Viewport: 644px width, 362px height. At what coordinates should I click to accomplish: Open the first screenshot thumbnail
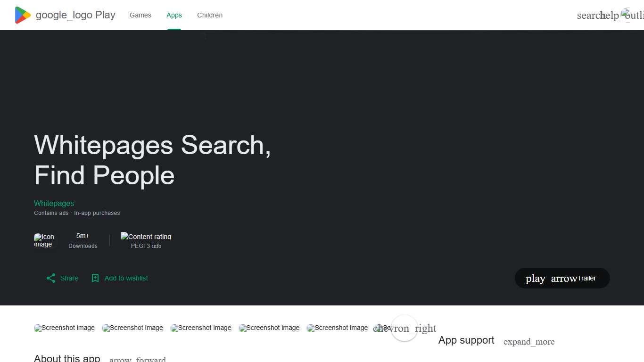pyautogui.click(x=64, y=328)
